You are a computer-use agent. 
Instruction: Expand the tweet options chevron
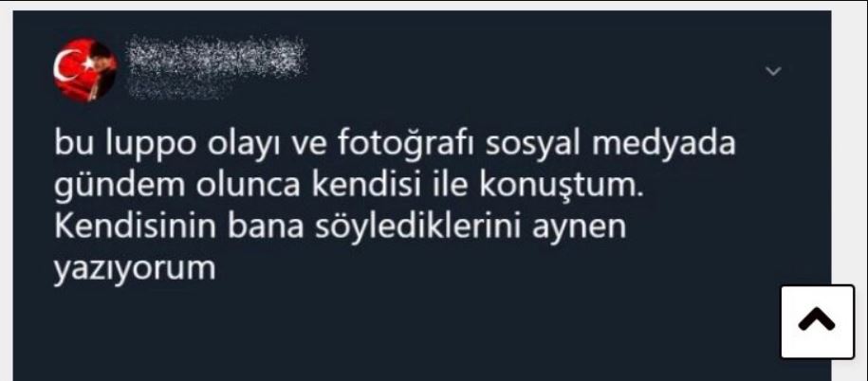773,71
